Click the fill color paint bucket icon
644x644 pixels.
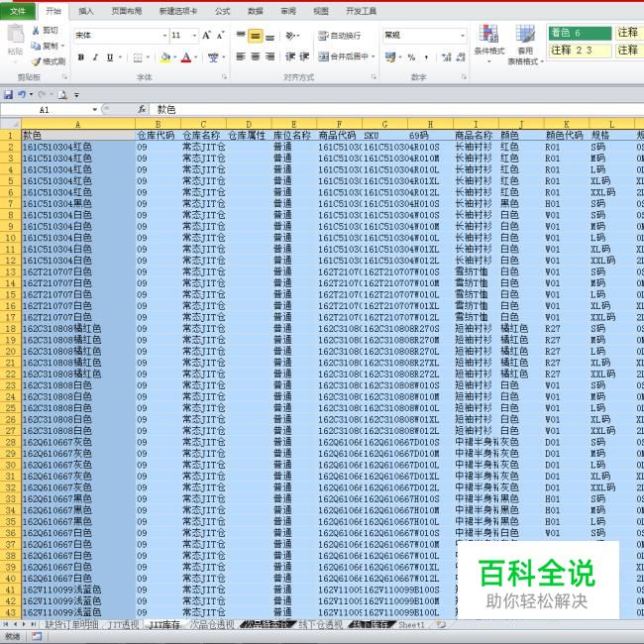coord(165,57)
